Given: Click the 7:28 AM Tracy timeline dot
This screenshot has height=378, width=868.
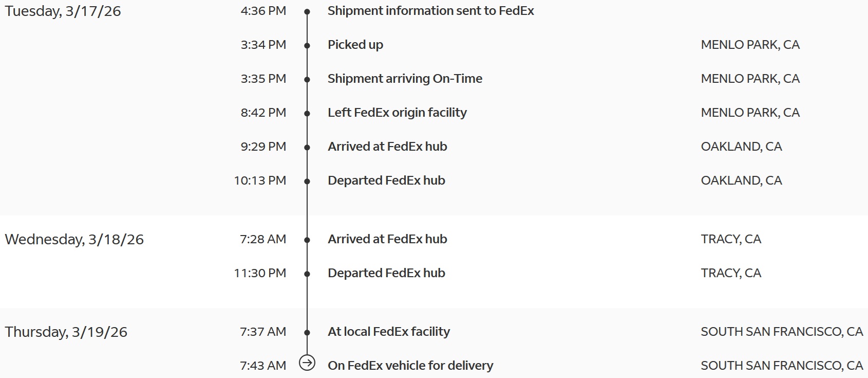Looking at the screenshot, I should 307,240.
